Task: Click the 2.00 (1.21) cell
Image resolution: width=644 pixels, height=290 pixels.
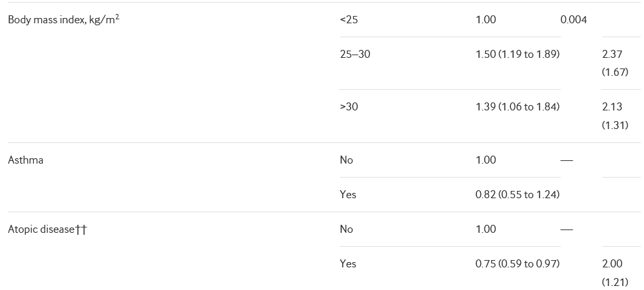Action: click(x=614, y=273)
